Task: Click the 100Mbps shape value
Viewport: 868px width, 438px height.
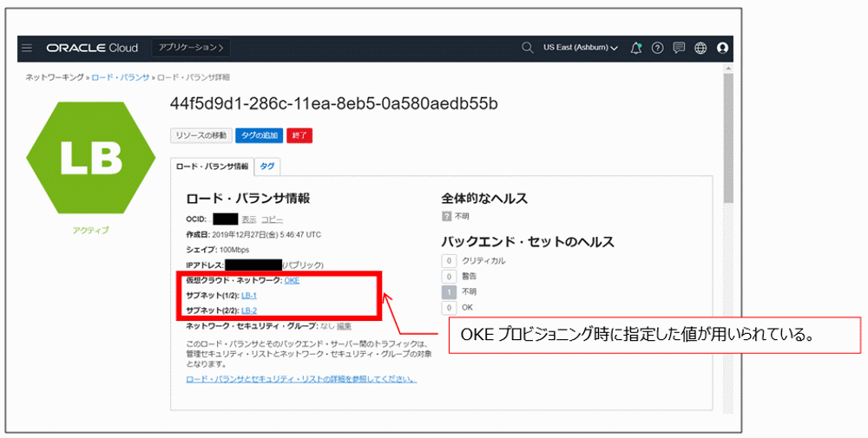Action: click(x=234, y=250)
